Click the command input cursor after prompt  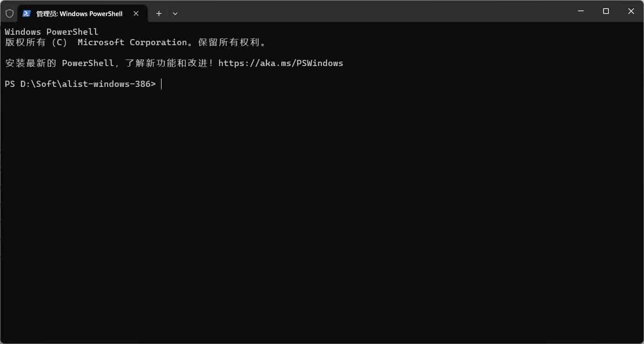(x=162, y=84)
